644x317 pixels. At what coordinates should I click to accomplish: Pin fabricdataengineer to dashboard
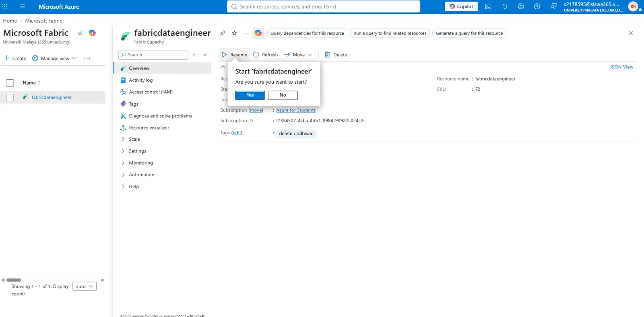(x=222, y=33)
